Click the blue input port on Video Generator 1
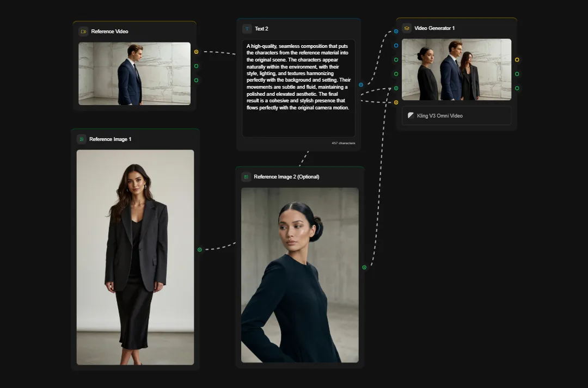 [x=396, y=31]
